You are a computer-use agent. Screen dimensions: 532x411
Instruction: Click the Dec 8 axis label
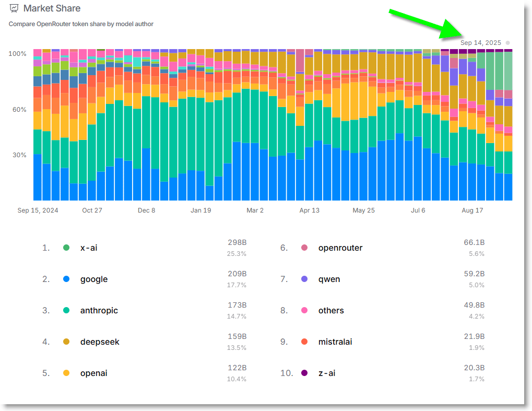[146, 210]
